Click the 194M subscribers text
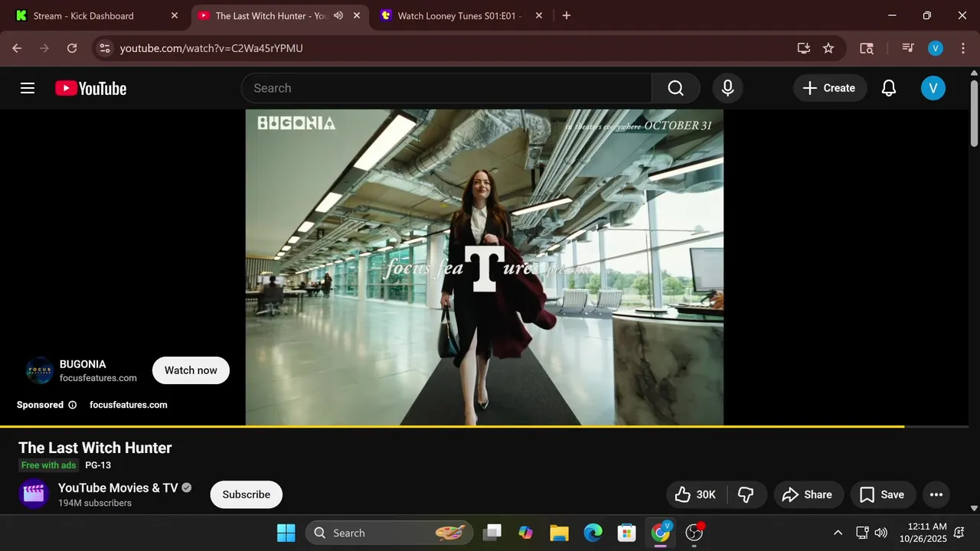980x551 pixels. tap(95, 503)
